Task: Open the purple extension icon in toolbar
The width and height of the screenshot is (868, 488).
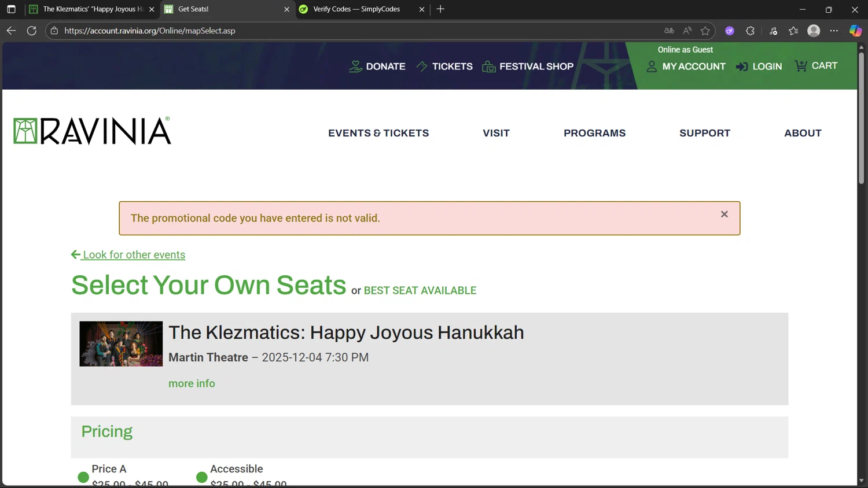Action: [x=730, y=31]
